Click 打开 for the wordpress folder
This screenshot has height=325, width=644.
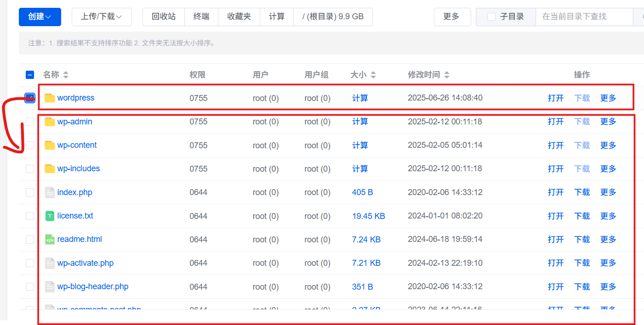[x=556, y=98]
